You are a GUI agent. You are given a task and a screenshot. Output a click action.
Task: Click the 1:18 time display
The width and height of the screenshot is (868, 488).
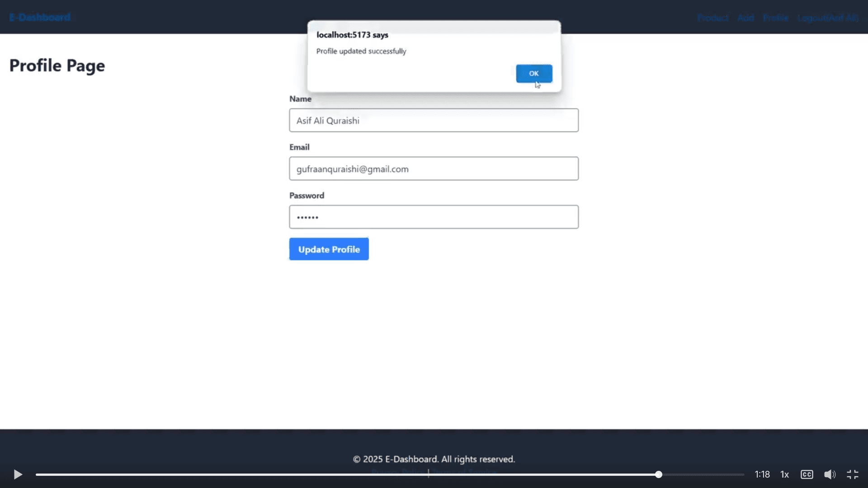tap(762, 474)
